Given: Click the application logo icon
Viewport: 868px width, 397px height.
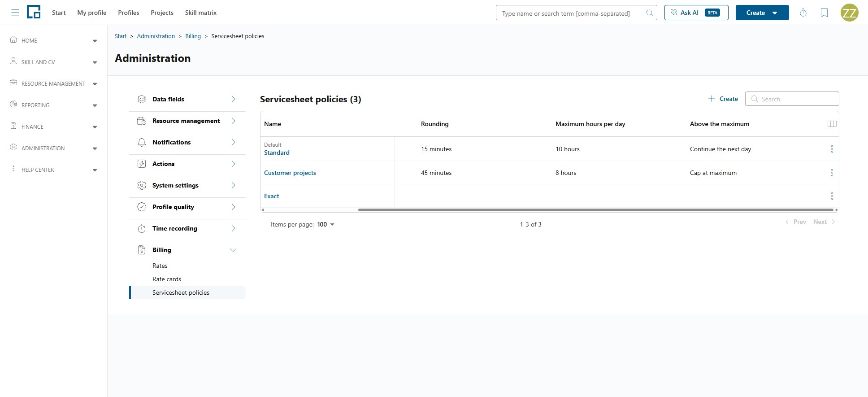Looking at the screenshot, I should coord(34,12).
